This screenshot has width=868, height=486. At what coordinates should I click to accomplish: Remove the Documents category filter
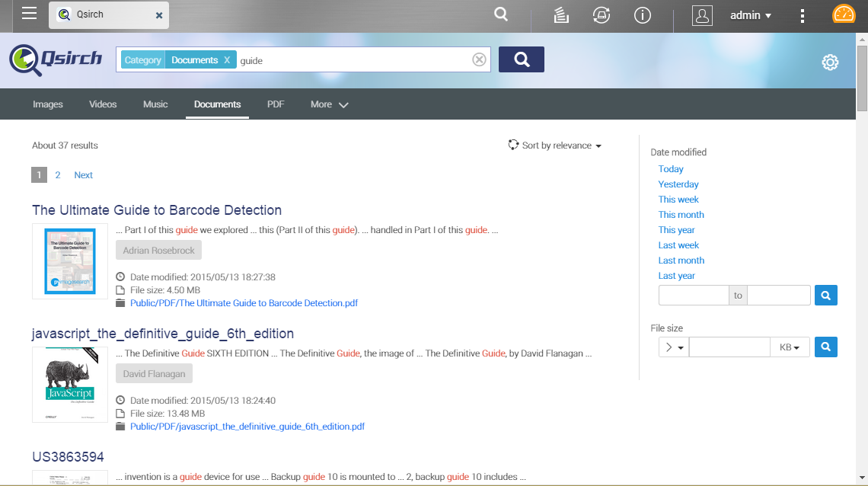(x=227, y=60)
